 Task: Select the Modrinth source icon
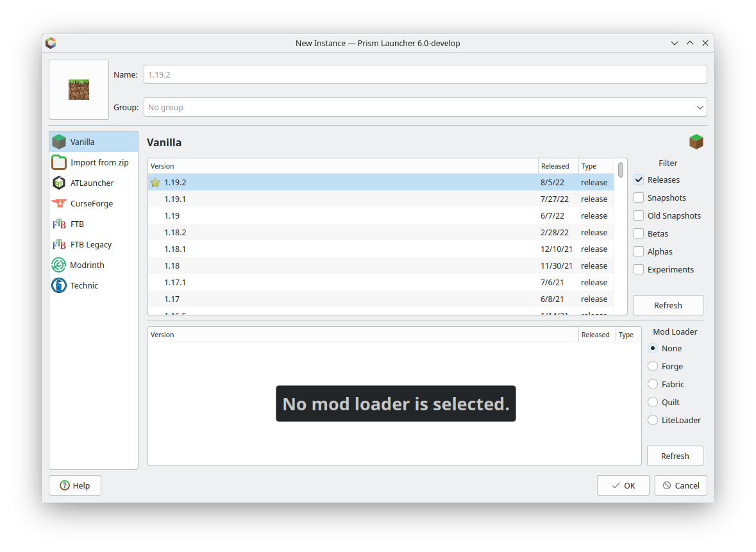point(59,265)
